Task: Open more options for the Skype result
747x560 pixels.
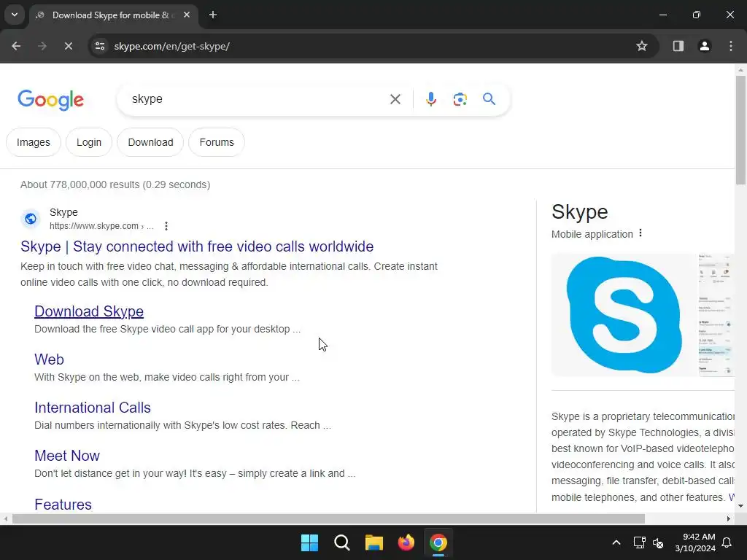Action: coord(166,226)
